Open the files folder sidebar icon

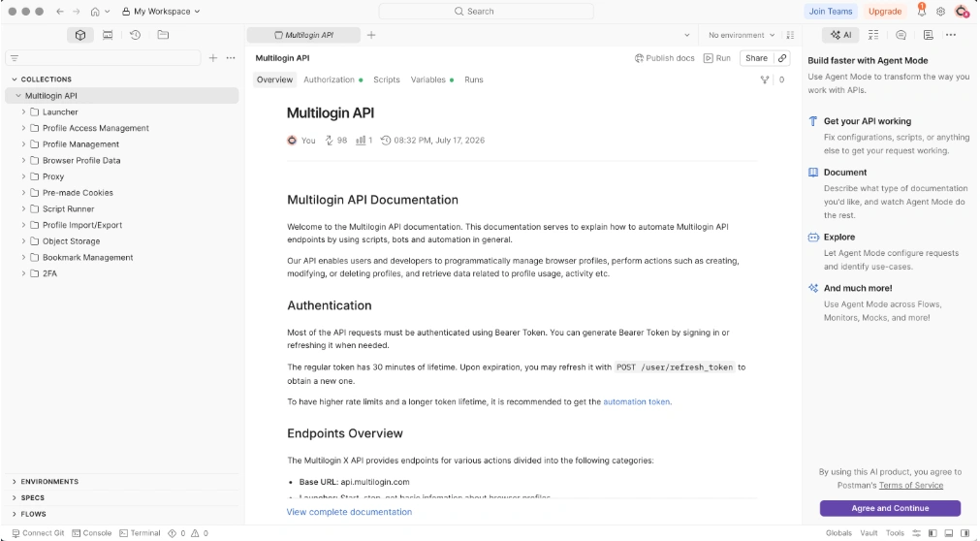(x=163, y=35)
